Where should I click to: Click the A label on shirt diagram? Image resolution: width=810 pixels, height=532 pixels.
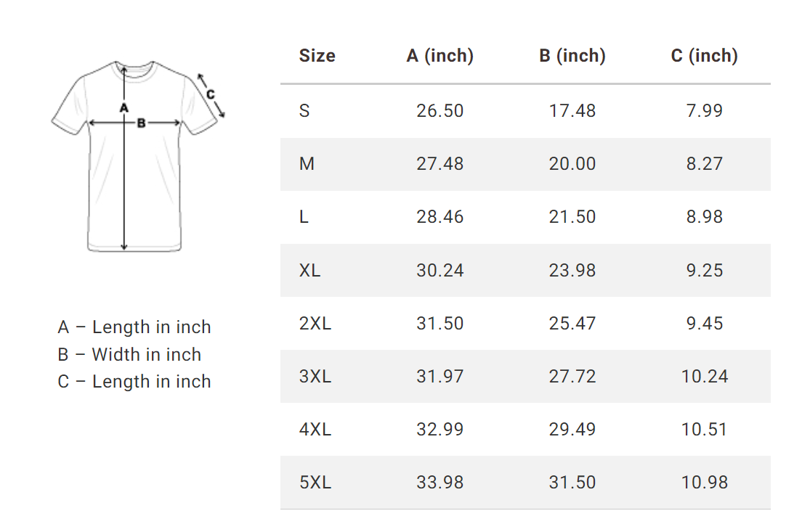[123, 107]
